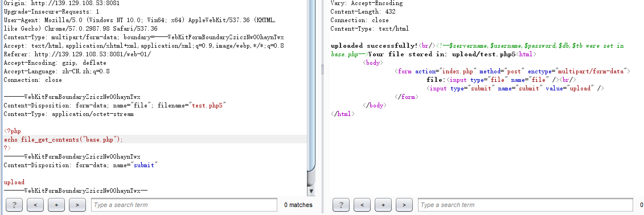Click the <?php opening tag line
Screen dimensions: 644x215
click(13, 131)
